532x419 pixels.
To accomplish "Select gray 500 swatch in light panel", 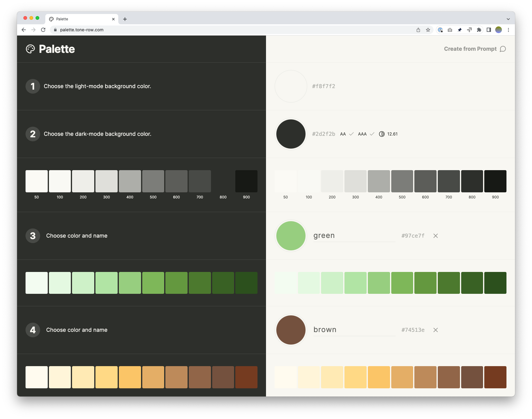I will [x=402, y=181].
